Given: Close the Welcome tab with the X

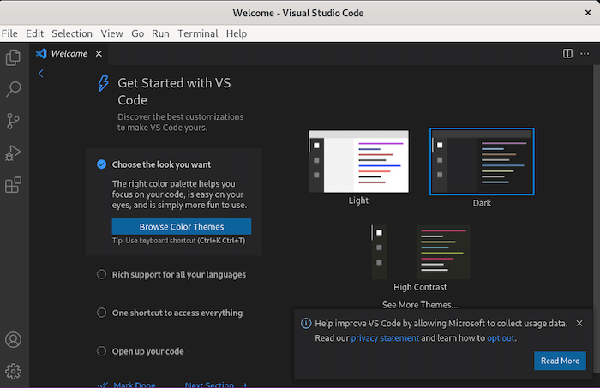Looking at the screenshot, I should tap(99, 54).
